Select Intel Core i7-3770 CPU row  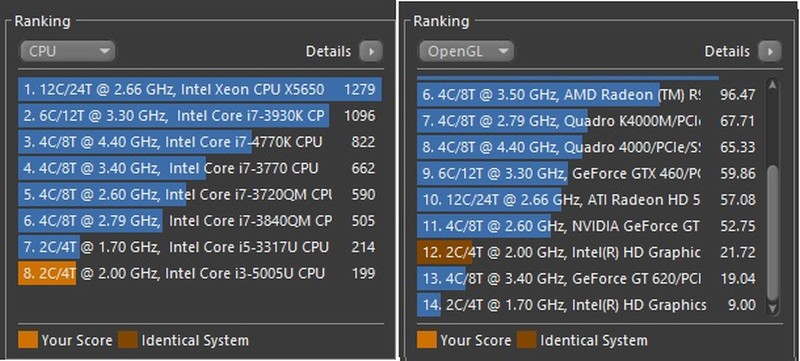[200, 168]
